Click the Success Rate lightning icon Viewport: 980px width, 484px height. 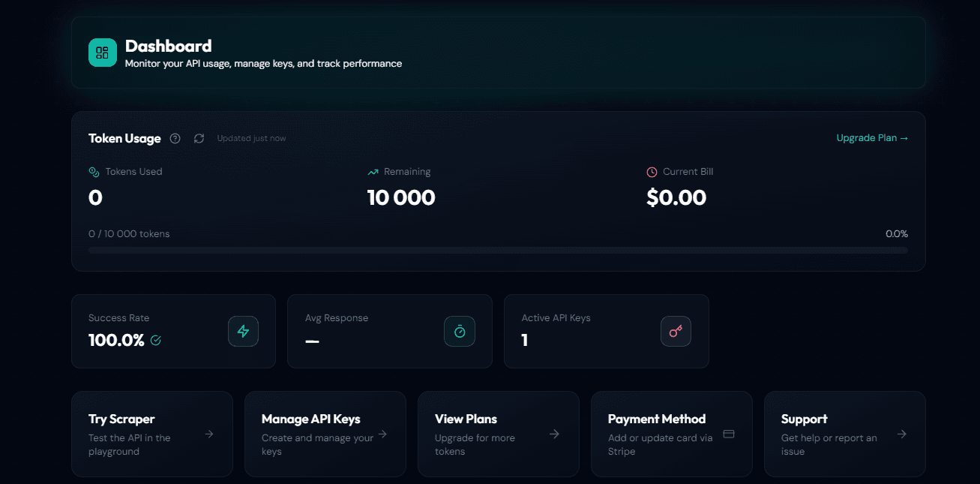coord(243,331)
